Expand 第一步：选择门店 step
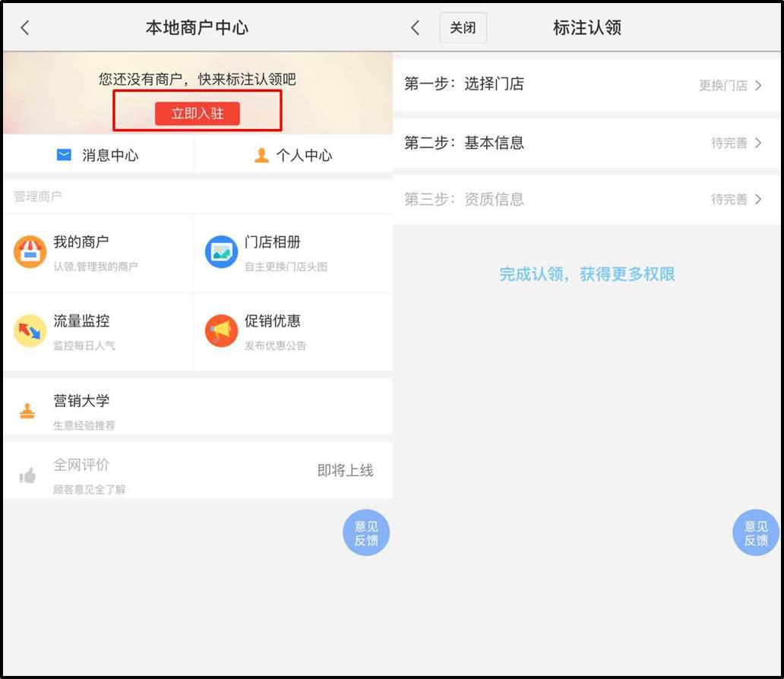 (589, 84)
